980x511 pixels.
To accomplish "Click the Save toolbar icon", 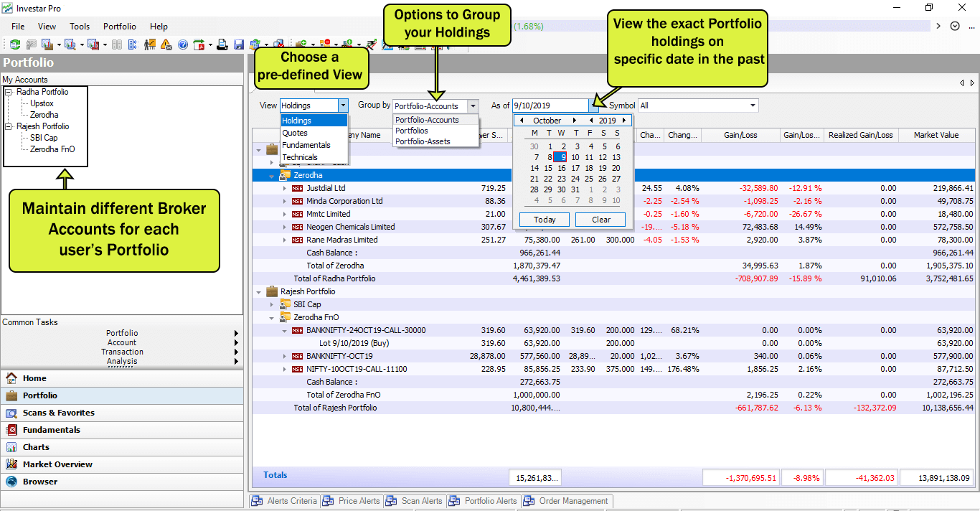I will [238, 44].
